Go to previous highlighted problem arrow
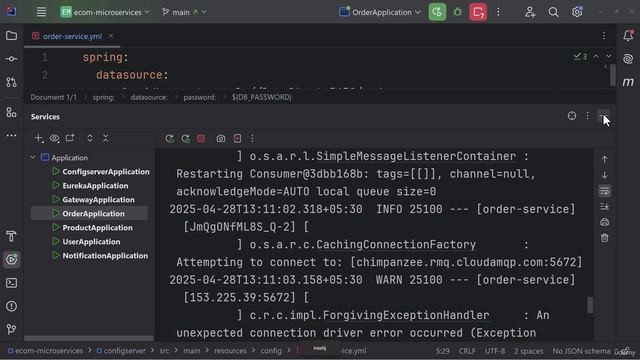Viewport: 640px width, 360px height. point(596,56)
